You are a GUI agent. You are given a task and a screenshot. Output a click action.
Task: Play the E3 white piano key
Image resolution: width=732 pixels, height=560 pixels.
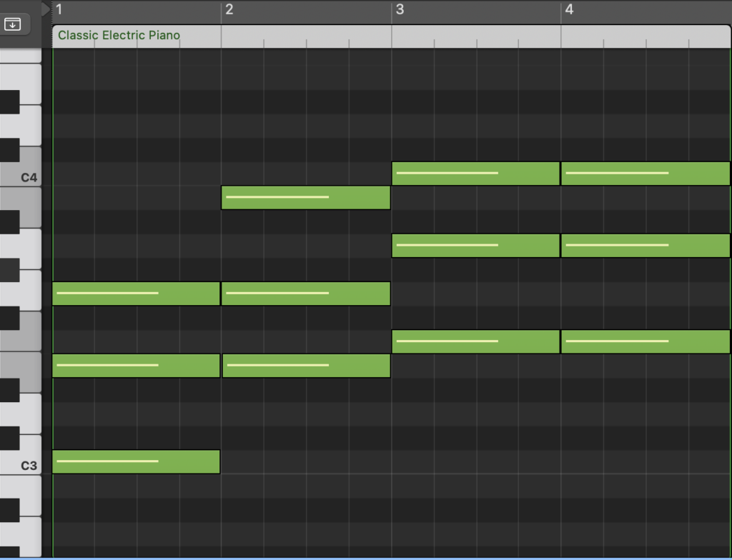coord(29,369)
